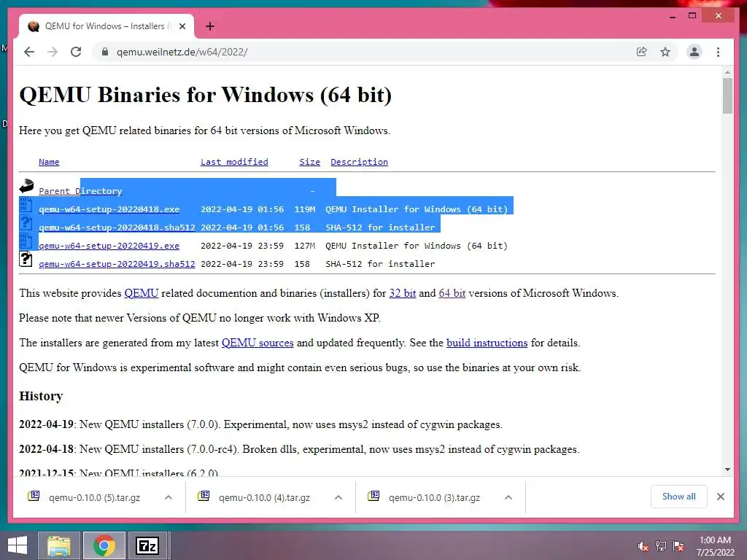This screenshot has height=560, width=747.
Task: Click the file icon for qemu-w64-setup-20220419.sha512
Action: point(26,260)
